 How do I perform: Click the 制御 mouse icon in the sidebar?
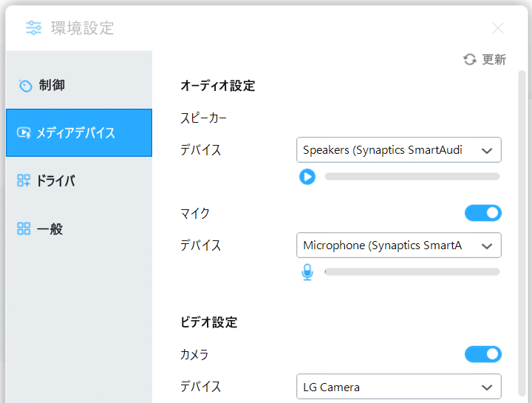pyautogui.click(x=25, y=86)
